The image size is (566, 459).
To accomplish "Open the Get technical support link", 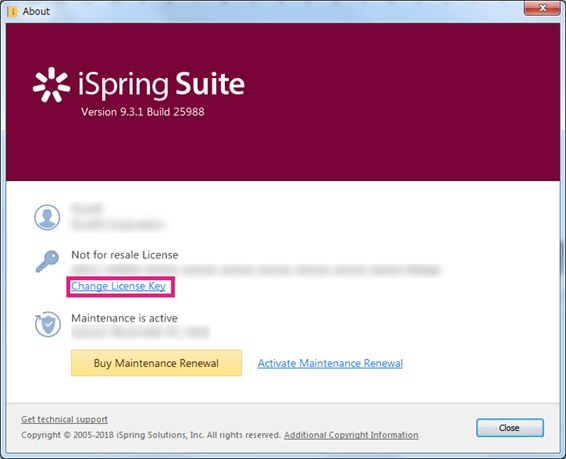I will tap(64, 419).
